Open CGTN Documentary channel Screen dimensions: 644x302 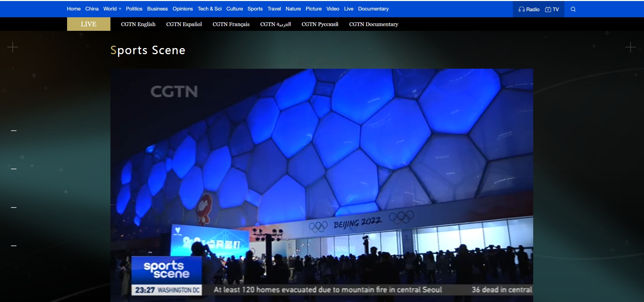coord(373,24)
